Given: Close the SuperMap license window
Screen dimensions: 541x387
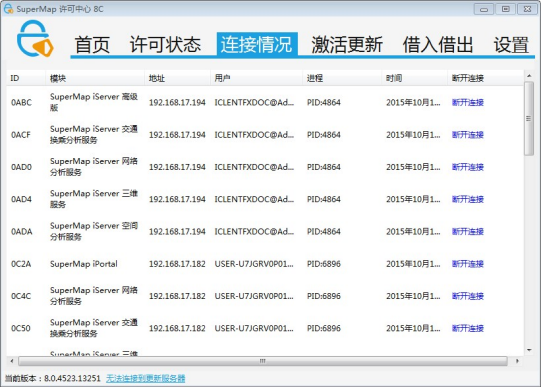Looking at the screenshot, I should [527, 9].
